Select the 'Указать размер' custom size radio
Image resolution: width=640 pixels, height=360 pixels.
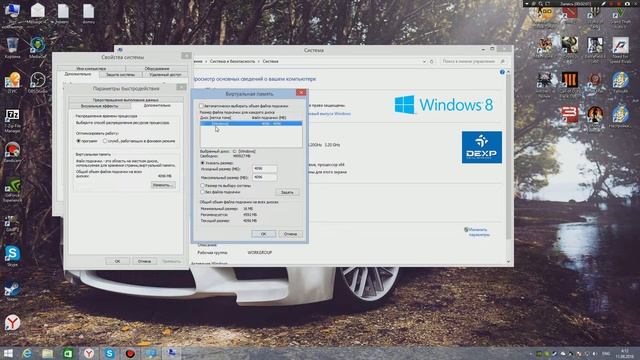point(202,163)
